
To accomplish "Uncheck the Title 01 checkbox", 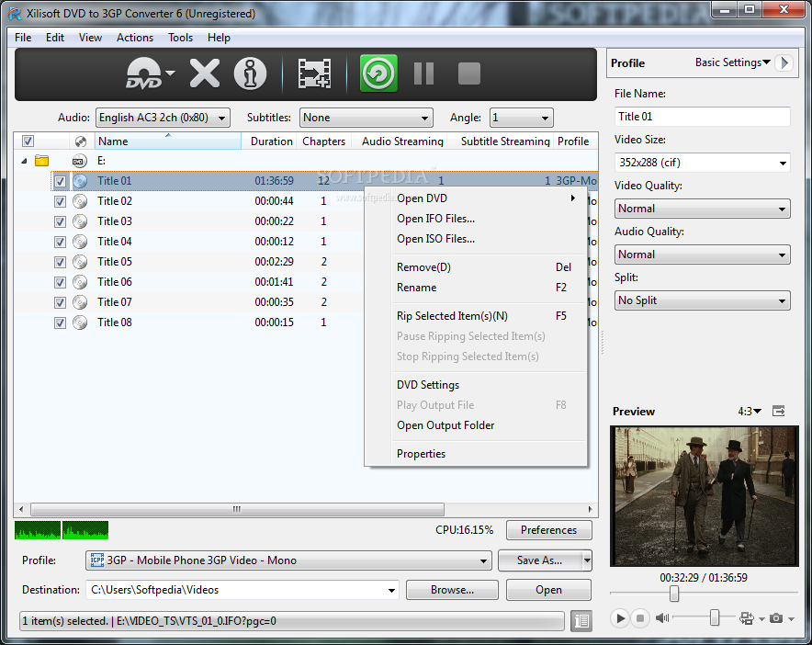I will (x=60, y=181).
